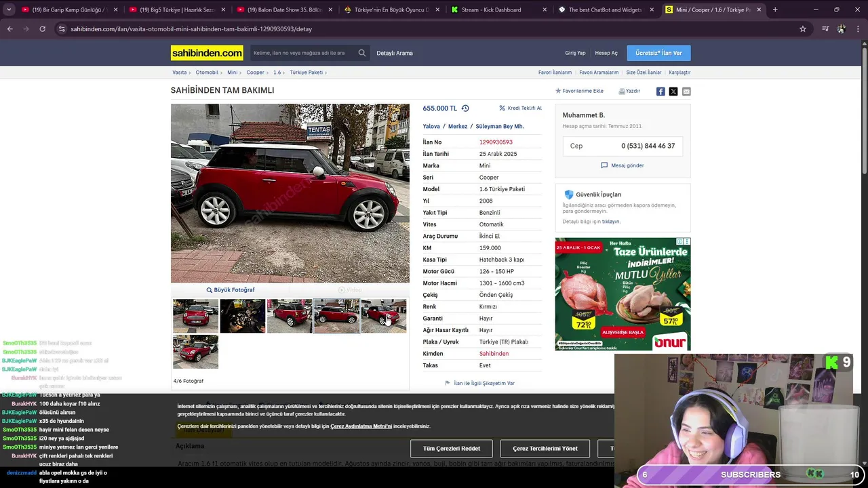Open Karşılaştır
Image resolution: width=868 pixels, height=488 pixels.
click(679, 73)
